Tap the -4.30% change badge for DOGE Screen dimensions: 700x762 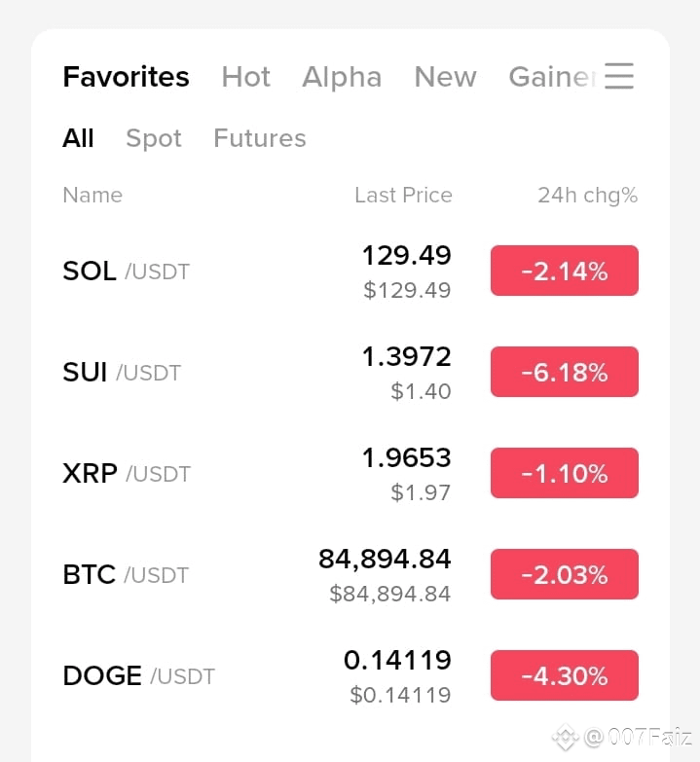click(565, 675)
